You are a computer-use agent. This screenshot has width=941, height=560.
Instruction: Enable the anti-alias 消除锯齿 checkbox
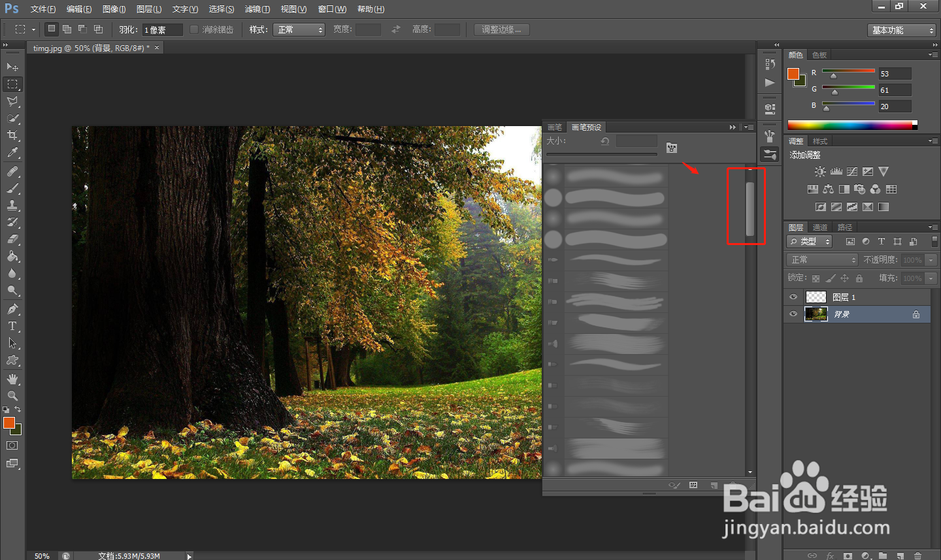[193, 29]
